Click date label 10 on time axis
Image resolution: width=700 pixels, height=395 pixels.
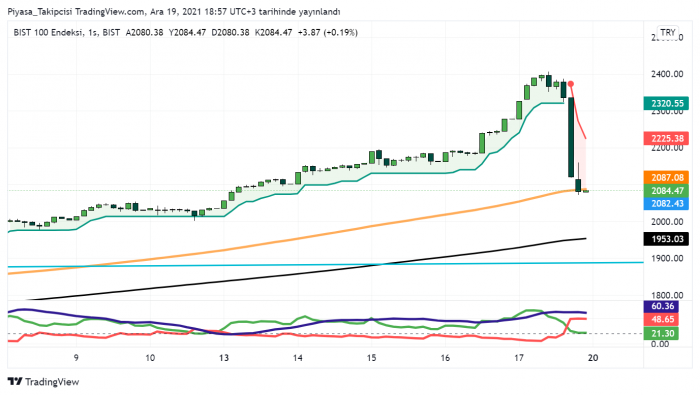pos(150,358)
